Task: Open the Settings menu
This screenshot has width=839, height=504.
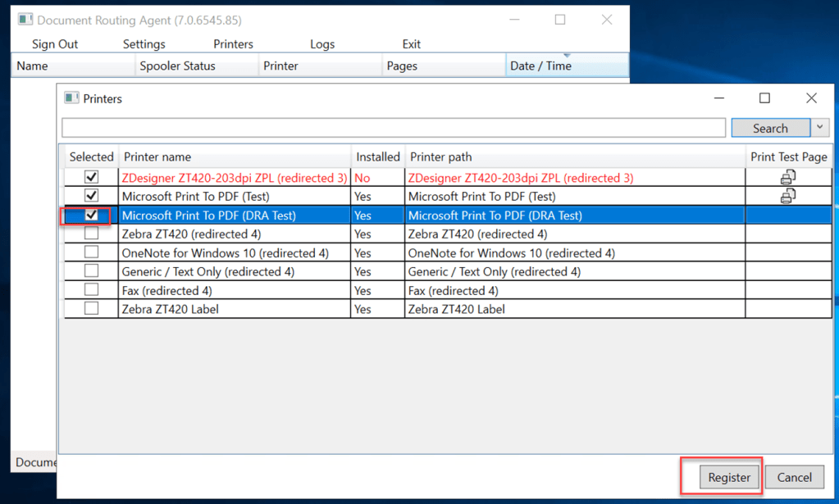Action: tap(144, 44)
